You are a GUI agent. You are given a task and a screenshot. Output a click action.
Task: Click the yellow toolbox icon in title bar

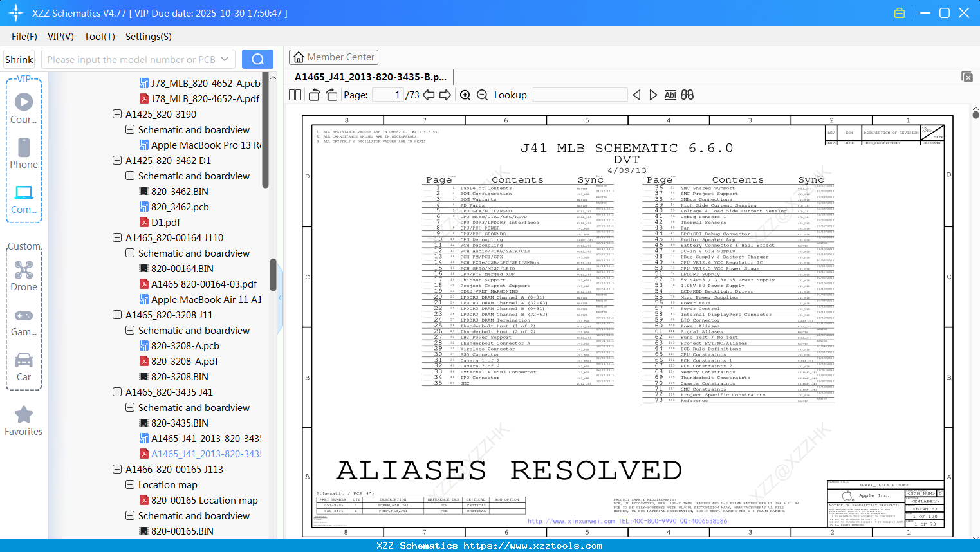(x=900, y=13)
